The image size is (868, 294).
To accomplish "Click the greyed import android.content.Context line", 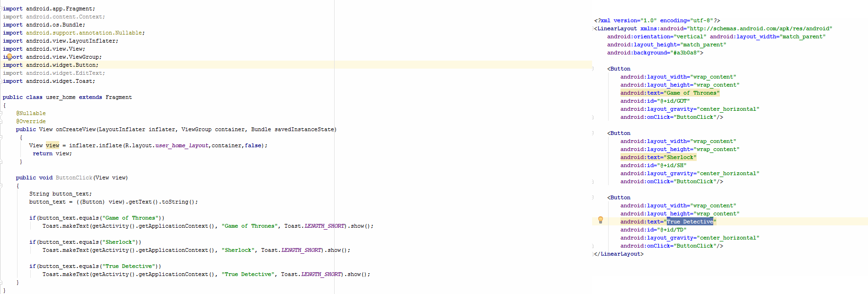I will point(54,17).
